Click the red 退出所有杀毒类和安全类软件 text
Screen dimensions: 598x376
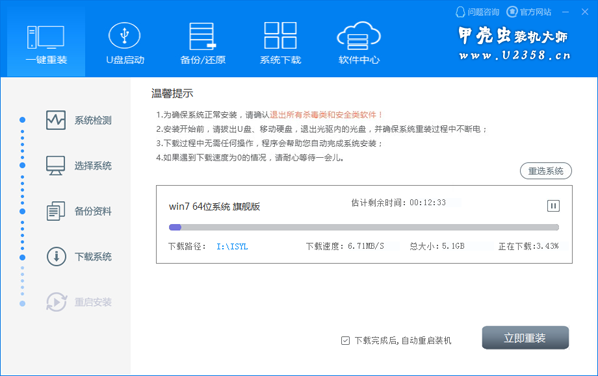[326, 115]
